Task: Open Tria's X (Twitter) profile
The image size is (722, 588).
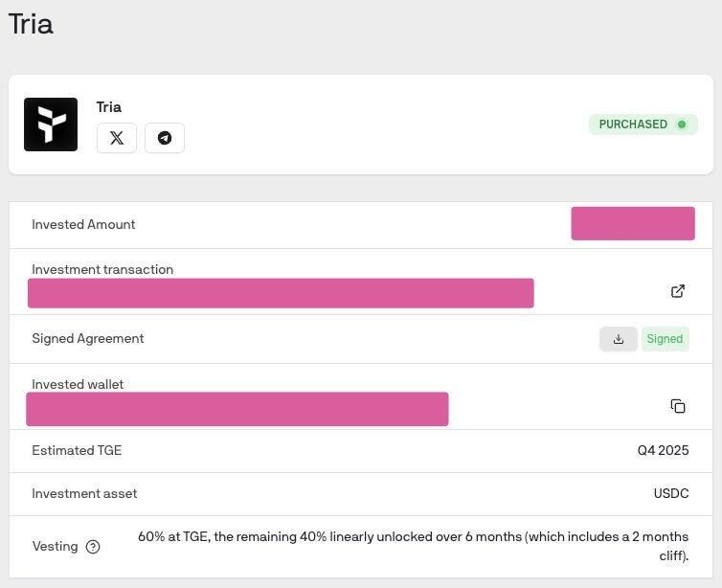Action: click(117, 138)
